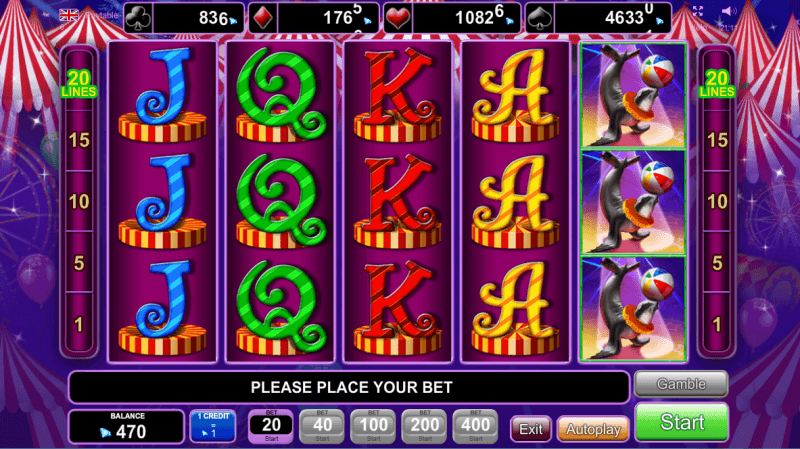Viewport: 800px width, 449px height.
Task: Click the Exit button
Action: [531, 429]
